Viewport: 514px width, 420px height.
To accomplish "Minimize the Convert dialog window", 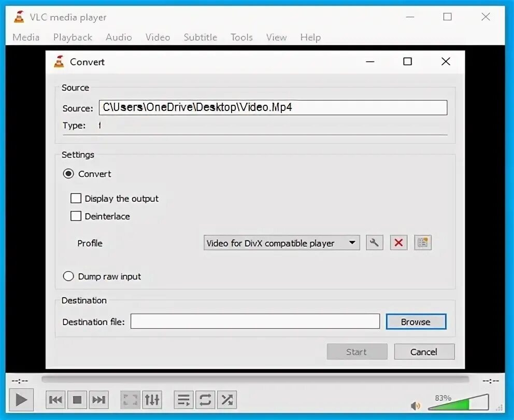I will [x=370, y=61].
